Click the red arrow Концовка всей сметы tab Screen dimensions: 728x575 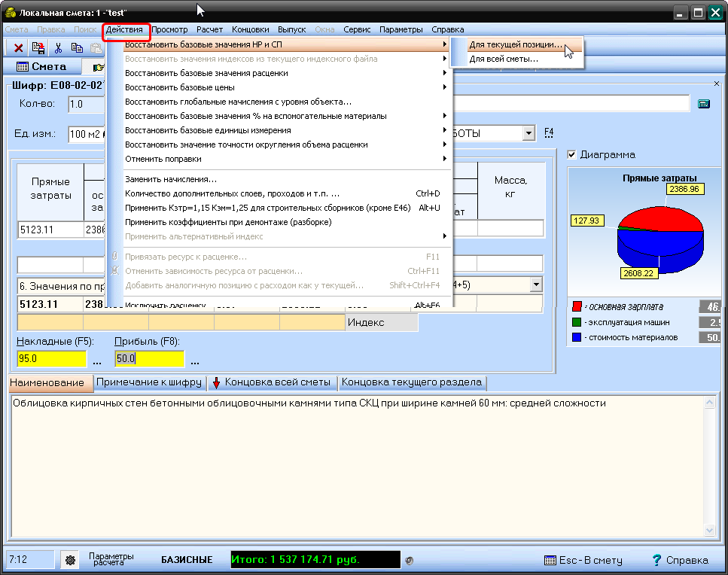(x=272, y=382)
